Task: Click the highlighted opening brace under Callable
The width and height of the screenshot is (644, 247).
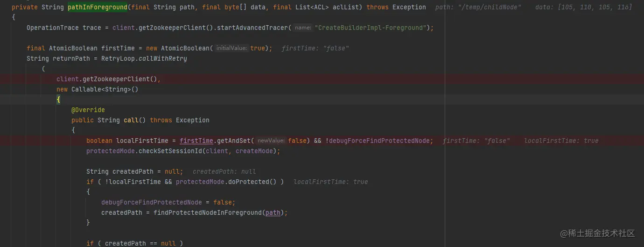Action: click(x=58, y=100)
